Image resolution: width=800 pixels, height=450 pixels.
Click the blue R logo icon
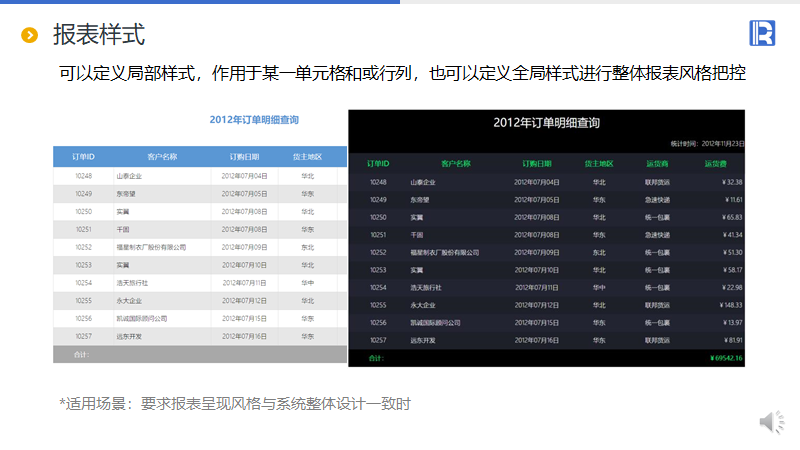tap(762, 33)
